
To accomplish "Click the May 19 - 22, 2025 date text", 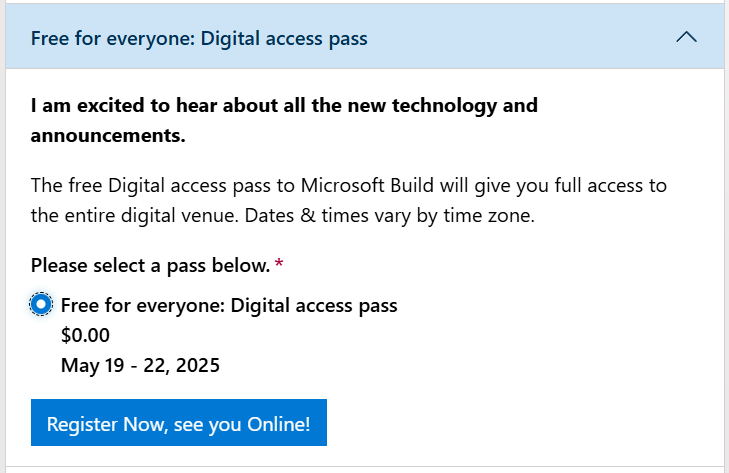I will coord(140,365).
